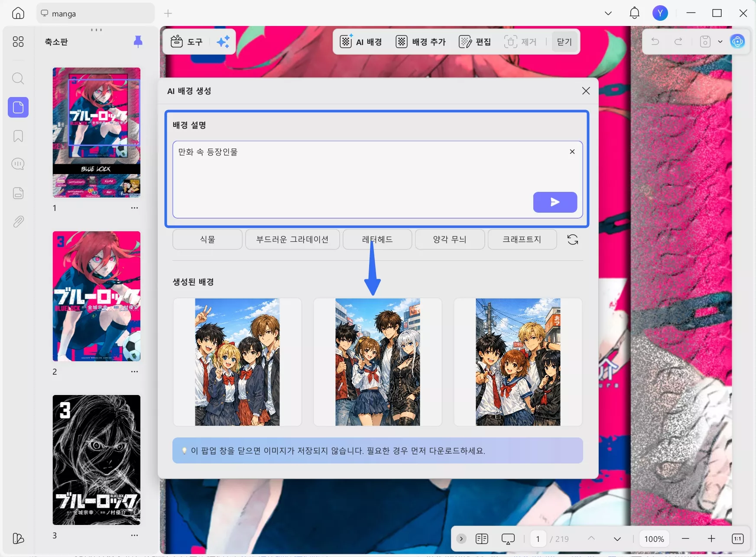The width and height of the screenshot is (756, 557).
Task: Open the grid view sidebar icon
Action: point(18,42)
